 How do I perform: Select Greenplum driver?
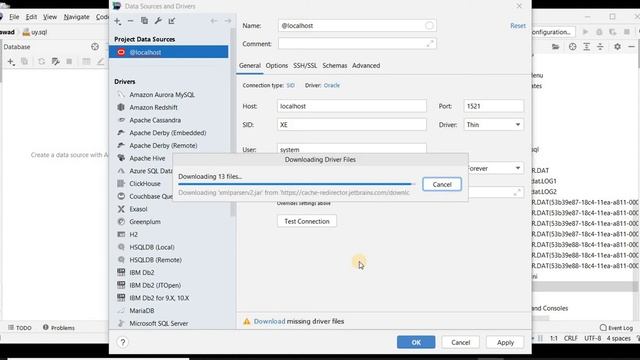click(144, 222)
